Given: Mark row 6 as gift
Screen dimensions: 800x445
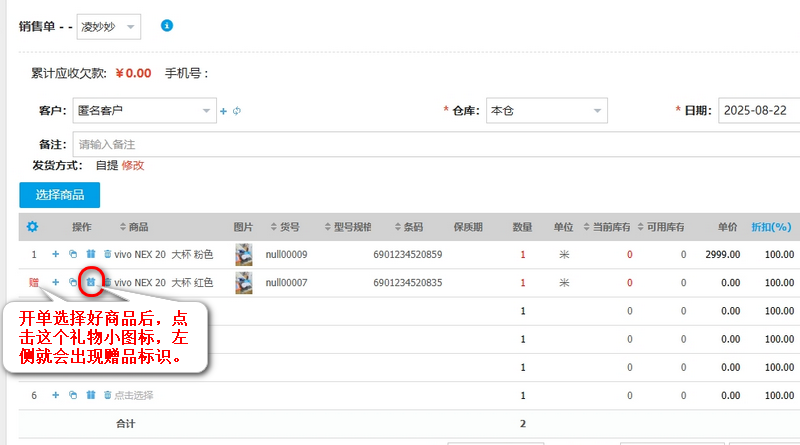Looking at the screenshot, I should (91, 395).
